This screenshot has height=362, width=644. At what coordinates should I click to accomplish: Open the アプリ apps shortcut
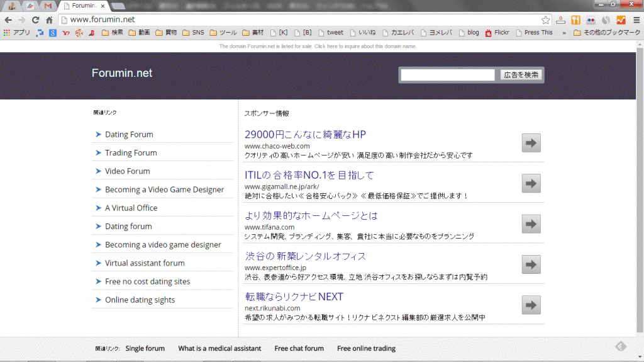[17, 33]
